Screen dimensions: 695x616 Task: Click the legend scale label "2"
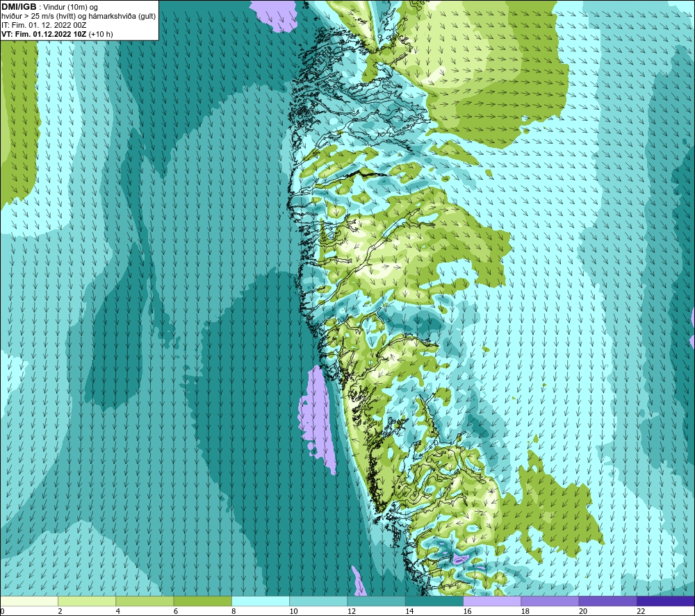pyautogui.click(x=60, y=611)
